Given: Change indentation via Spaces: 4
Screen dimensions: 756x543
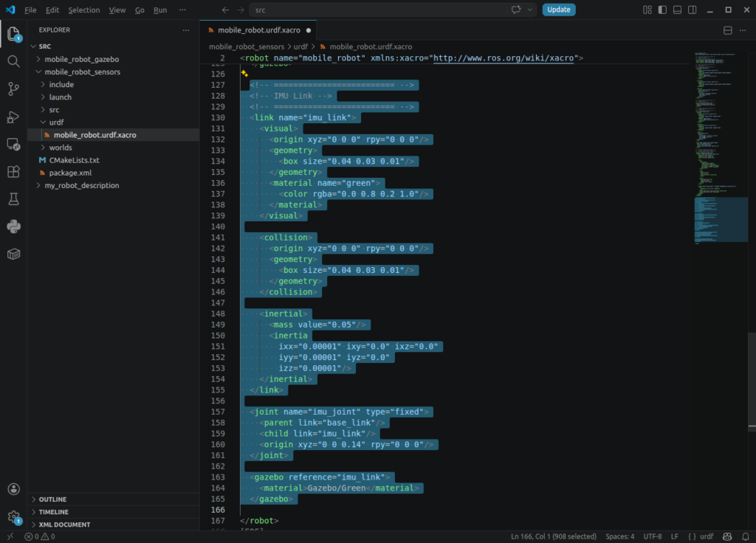Looking at the screenshot, I should tap(619, 536).
